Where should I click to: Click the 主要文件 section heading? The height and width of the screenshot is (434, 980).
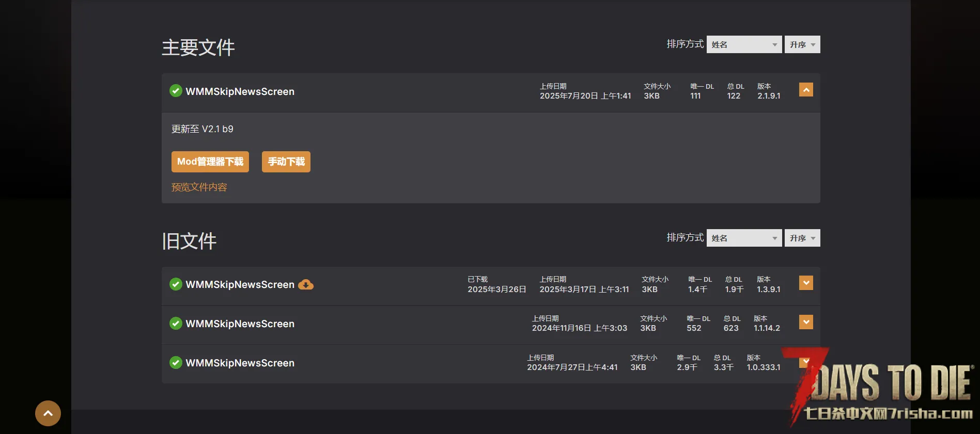point(198,47)
